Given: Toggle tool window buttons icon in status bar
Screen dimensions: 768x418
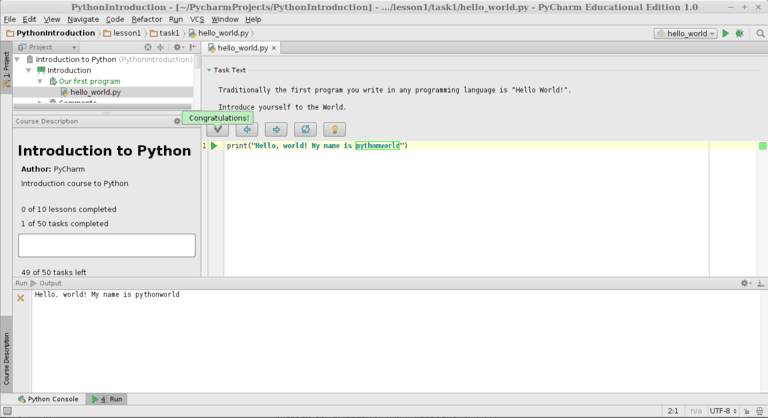Looking at the screenshot, I should click(7, 411).
